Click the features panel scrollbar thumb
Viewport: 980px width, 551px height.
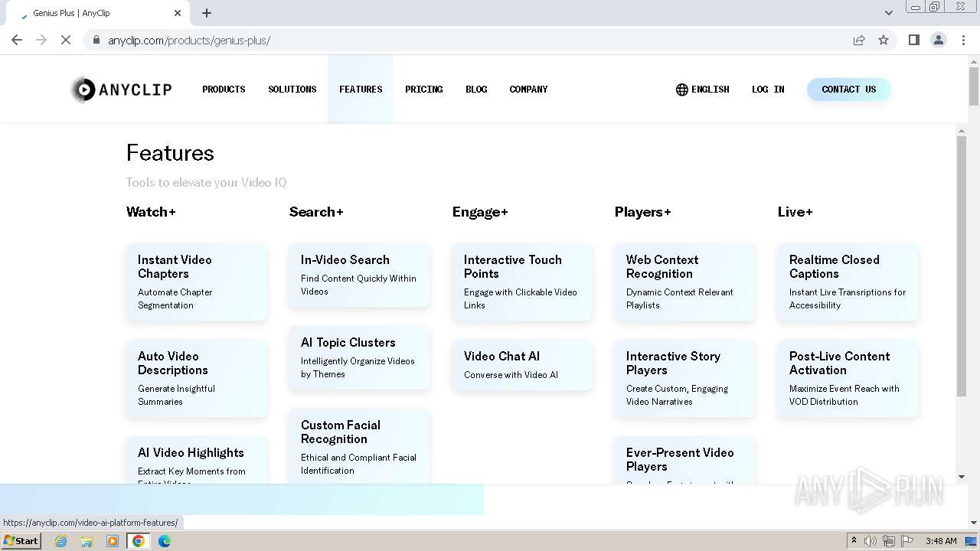pos(962,266)
